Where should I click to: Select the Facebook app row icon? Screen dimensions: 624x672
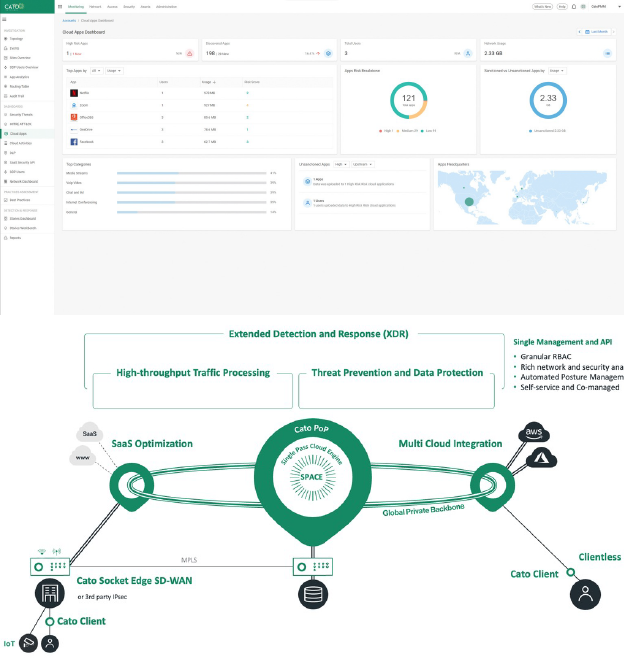(74, 142)
